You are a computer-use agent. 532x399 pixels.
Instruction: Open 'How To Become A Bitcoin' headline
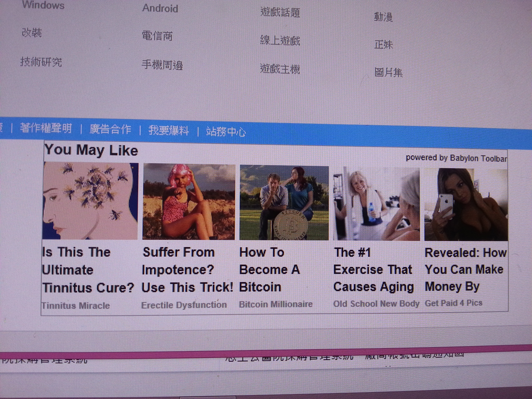[269, 270]
